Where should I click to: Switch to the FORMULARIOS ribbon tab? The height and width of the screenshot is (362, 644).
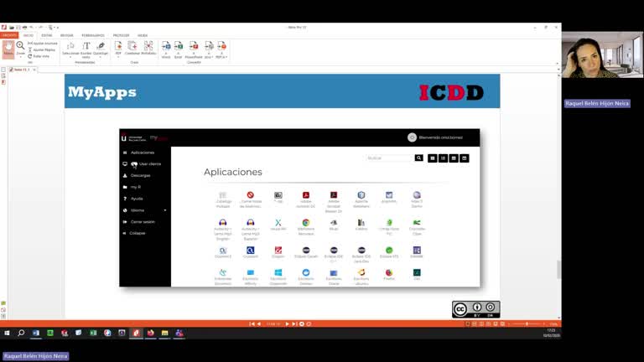pyautogui.click(x=93, y=35)
